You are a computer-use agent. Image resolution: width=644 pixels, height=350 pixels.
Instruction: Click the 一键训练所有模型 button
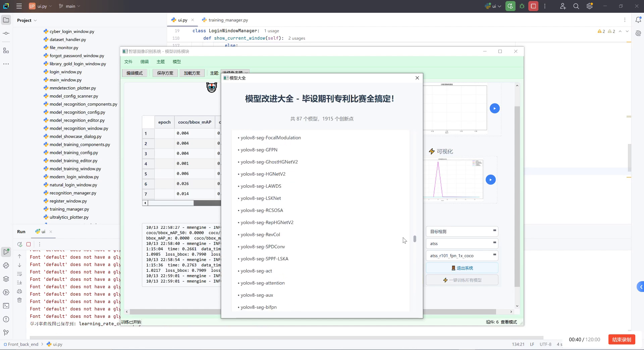[462, 280]
